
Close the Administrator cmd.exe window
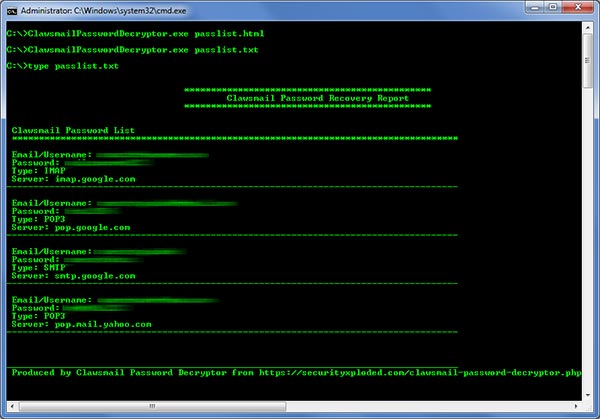[x=578, y=7]
